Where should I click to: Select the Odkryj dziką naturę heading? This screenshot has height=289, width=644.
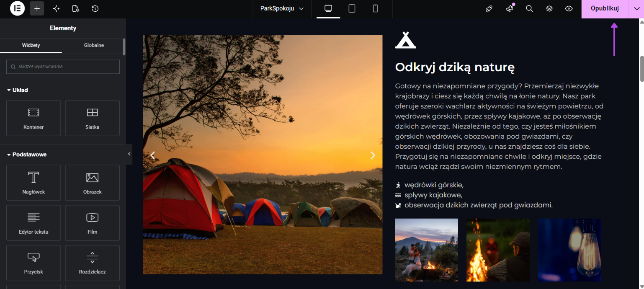pyautogui.click(x=455, y=67)
